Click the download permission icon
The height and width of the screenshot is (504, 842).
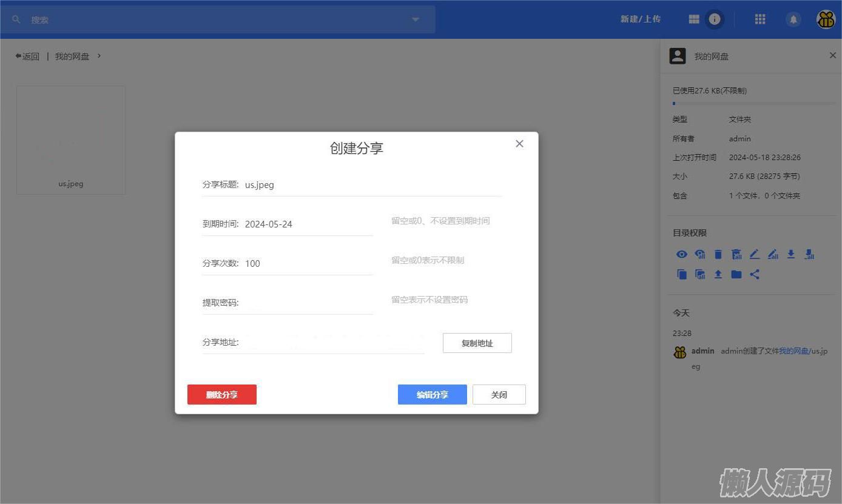[791, 255]
